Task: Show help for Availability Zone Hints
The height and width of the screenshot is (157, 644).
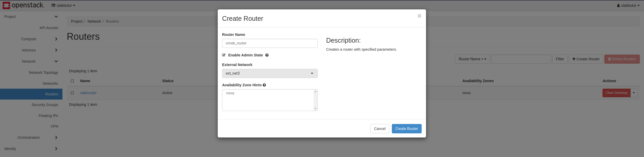Action: pyautogui.click(x=264, y=85)
